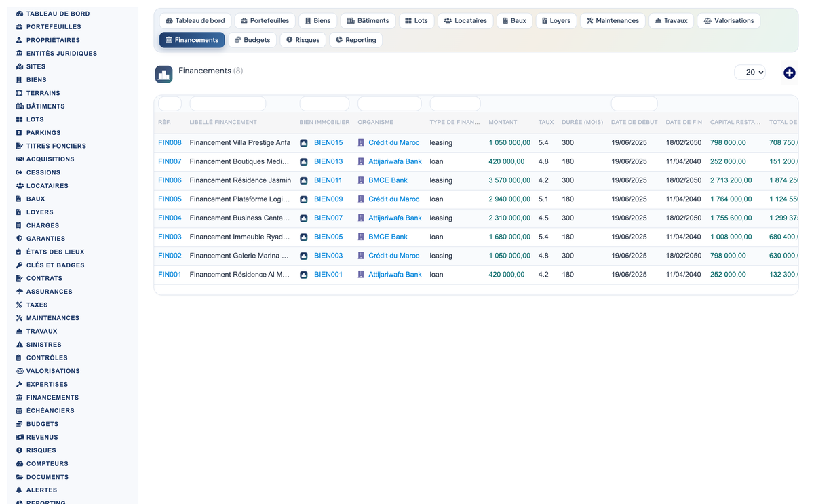Click the Revenus money icon in sidebar
Viewport: 814px width, 504px height.
pyautogui.click(x=20, y=438)
